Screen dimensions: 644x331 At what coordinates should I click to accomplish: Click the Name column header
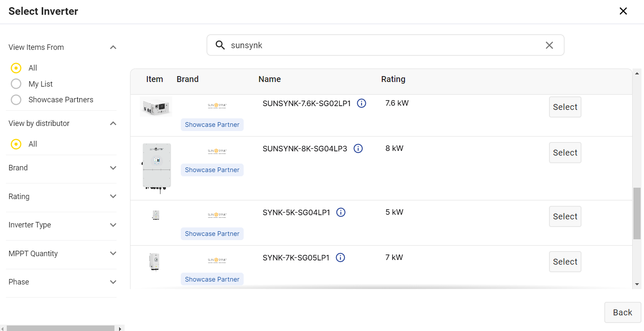[269, 79]
